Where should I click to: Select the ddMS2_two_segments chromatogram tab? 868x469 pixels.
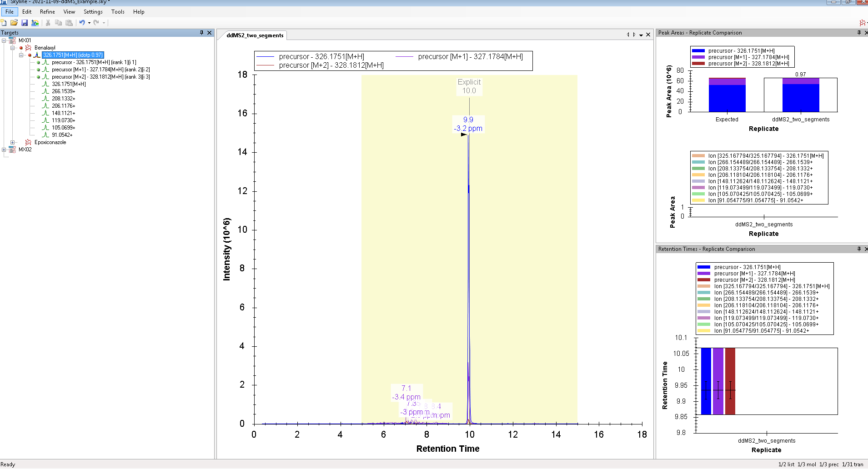coord(255,35)
